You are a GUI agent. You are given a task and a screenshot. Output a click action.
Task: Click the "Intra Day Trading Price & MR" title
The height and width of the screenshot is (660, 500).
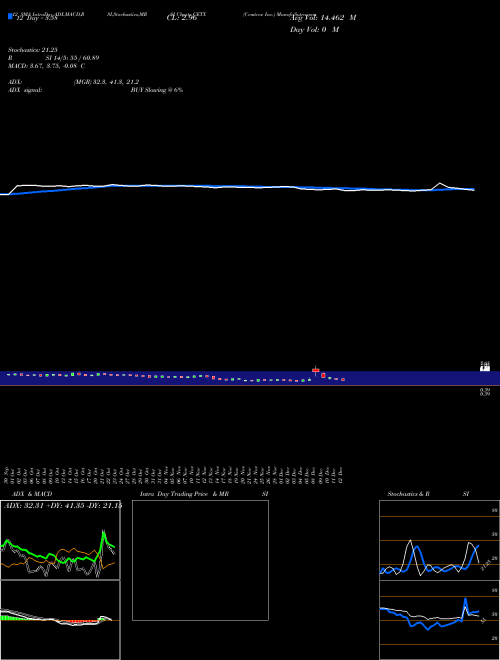(x=184, y=494)
